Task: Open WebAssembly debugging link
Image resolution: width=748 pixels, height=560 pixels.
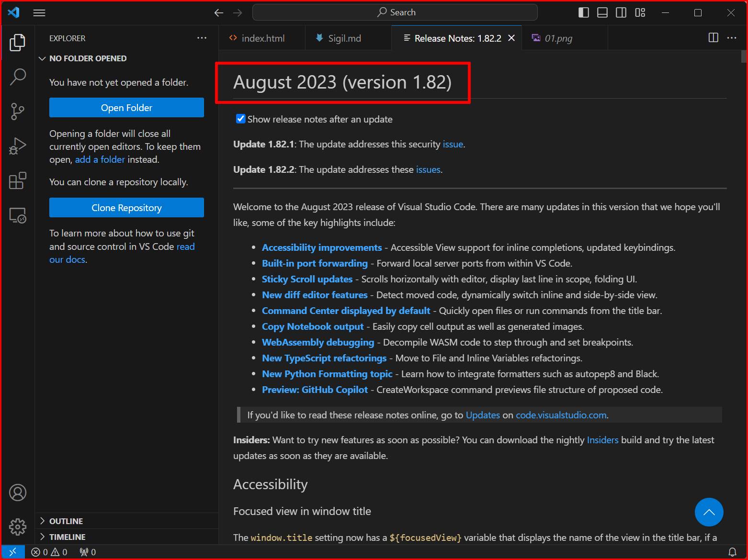Action: click(x=318, y=342)
